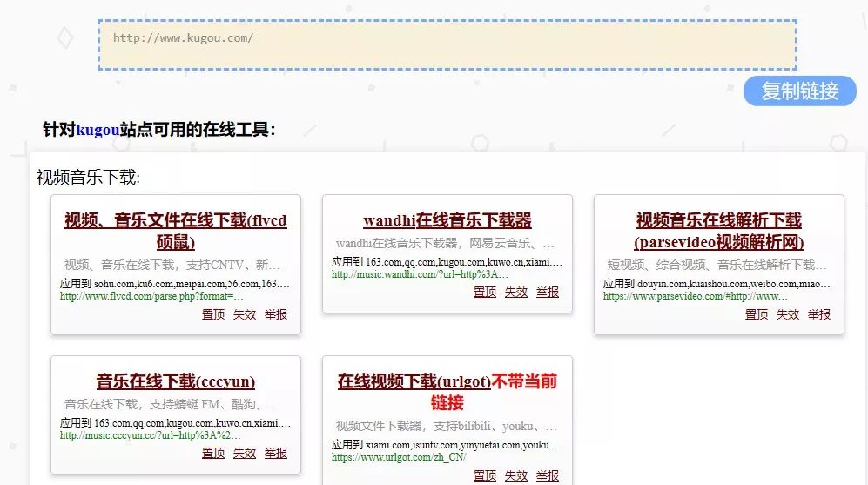Click 置顶 in the flvcd card

tap(213, 314)
